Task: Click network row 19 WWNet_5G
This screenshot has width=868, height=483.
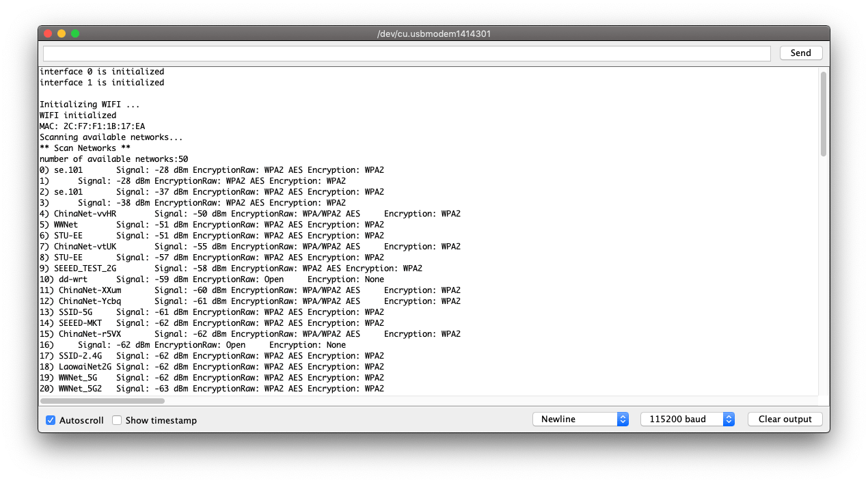Action: click(212, 378)
